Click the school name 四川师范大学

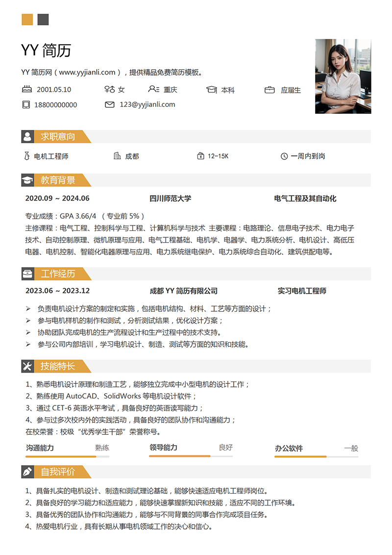(170, 198)
